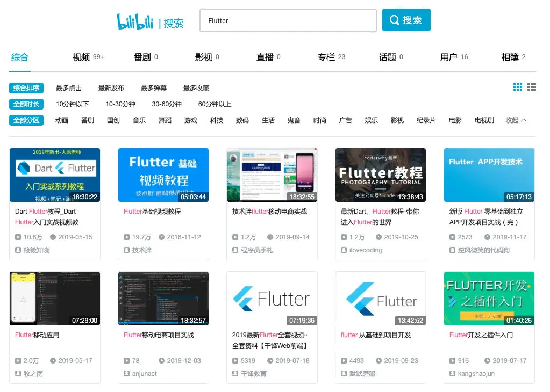This screenshot has width=550, height=392.
Task: Open Flutter移动应用 video thumbnail
Action: point(55,299)
